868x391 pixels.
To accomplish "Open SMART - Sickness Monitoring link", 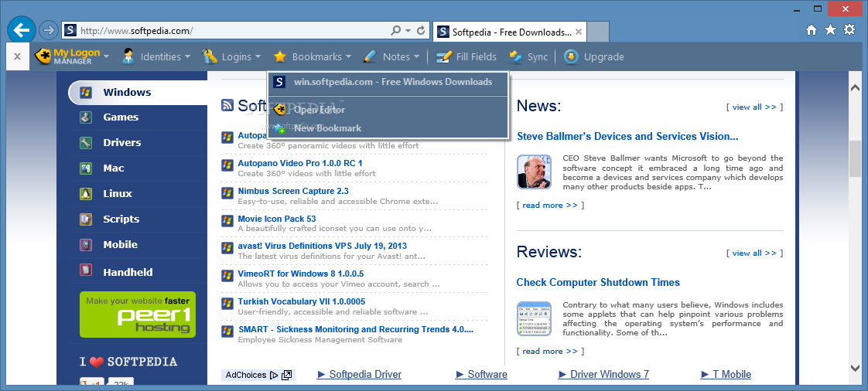I will (x=356, y=329).
